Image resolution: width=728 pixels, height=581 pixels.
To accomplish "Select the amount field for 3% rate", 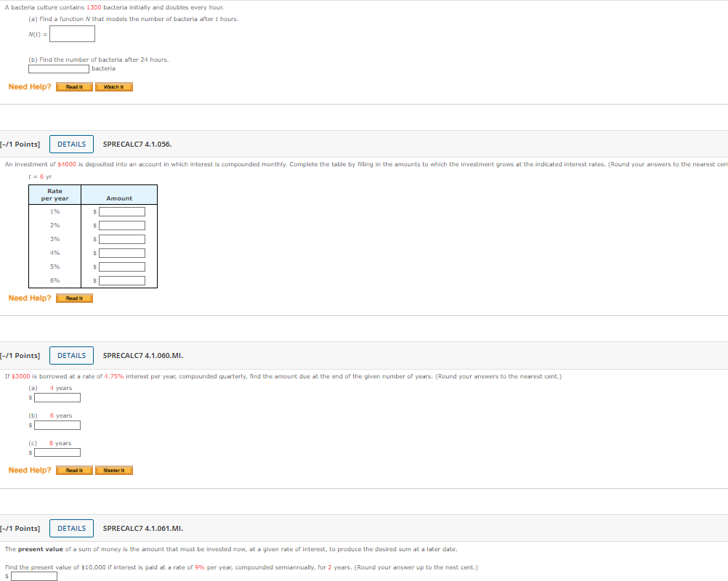I will tap(122, 240).
